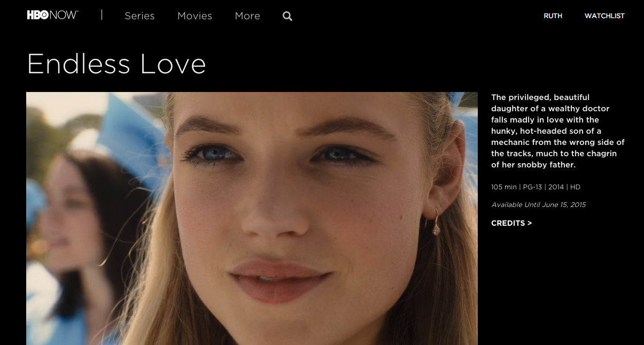This screenshot has width=644, height=345.
Task: Open the CREDITS link
Action: tap(511, 223)
